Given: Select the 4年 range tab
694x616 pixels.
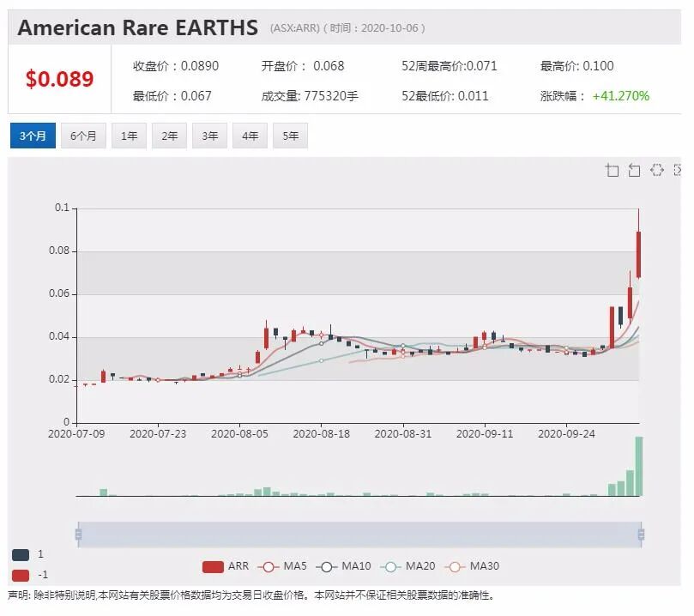Looking at the screenshot, I should tap(250, 136).
